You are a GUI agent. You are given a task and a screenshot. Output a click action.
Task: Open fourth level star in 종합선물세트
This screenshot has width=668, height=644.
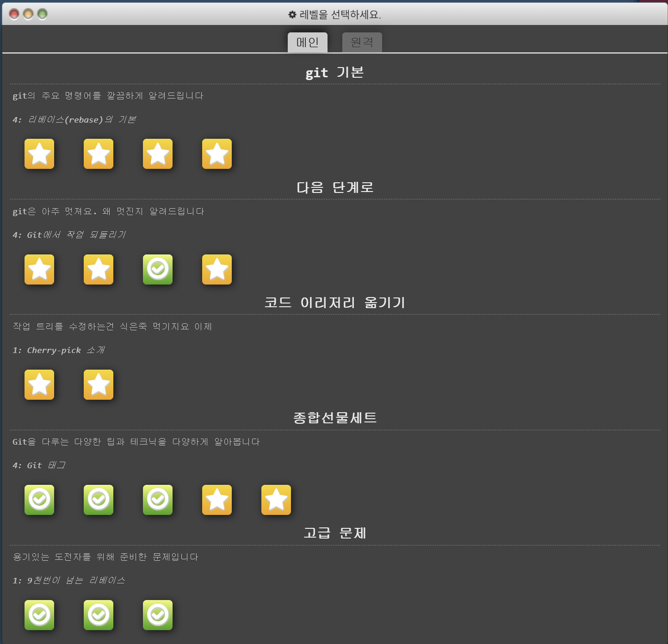[x=217, y=500]
